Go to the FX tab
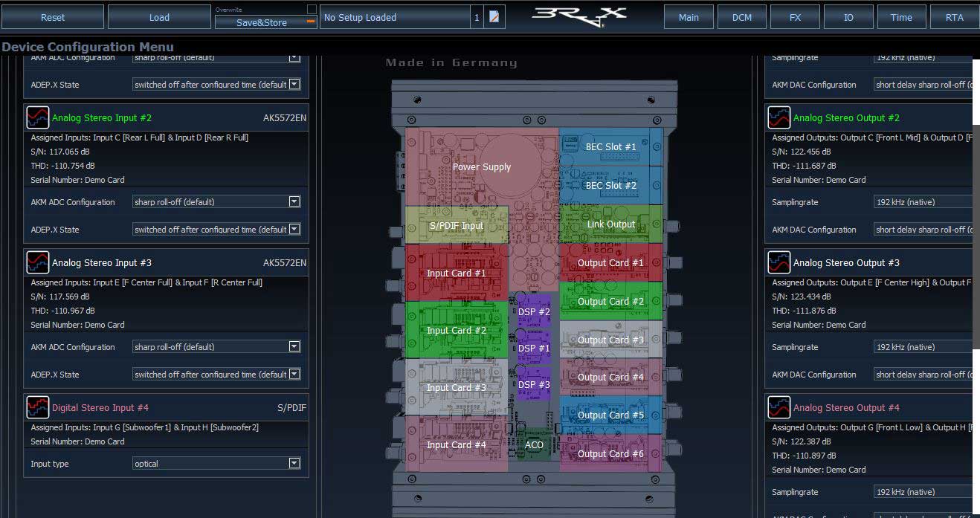The width and height of the screenshot is (980, 518). (x=795, y=17)
